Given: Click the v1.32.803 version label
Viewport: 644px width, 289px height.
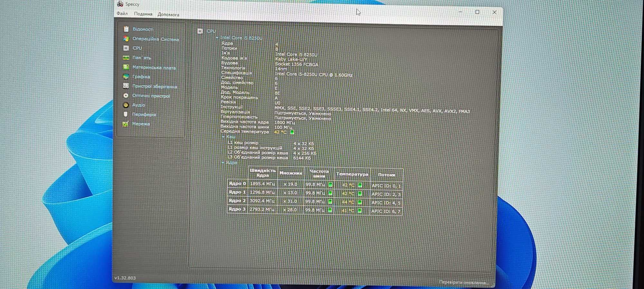Looking at the screenshot, I should click(125, 278).
